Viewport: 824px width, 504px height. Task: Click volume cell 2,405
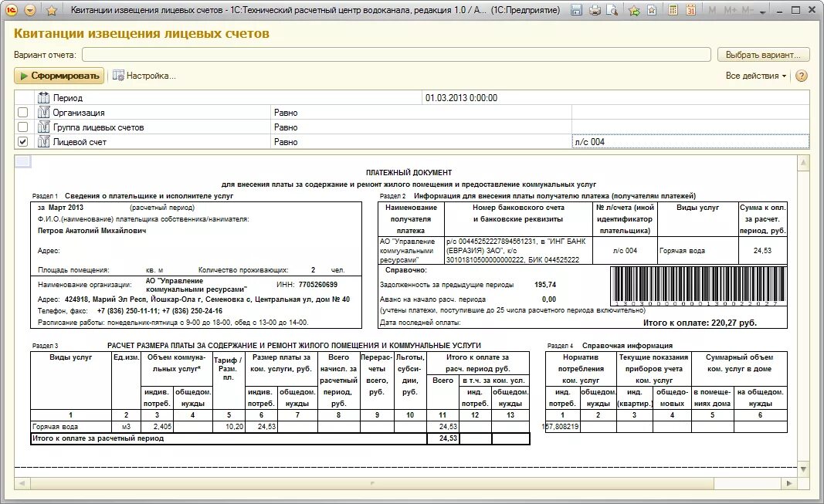(x=157, y=427)
